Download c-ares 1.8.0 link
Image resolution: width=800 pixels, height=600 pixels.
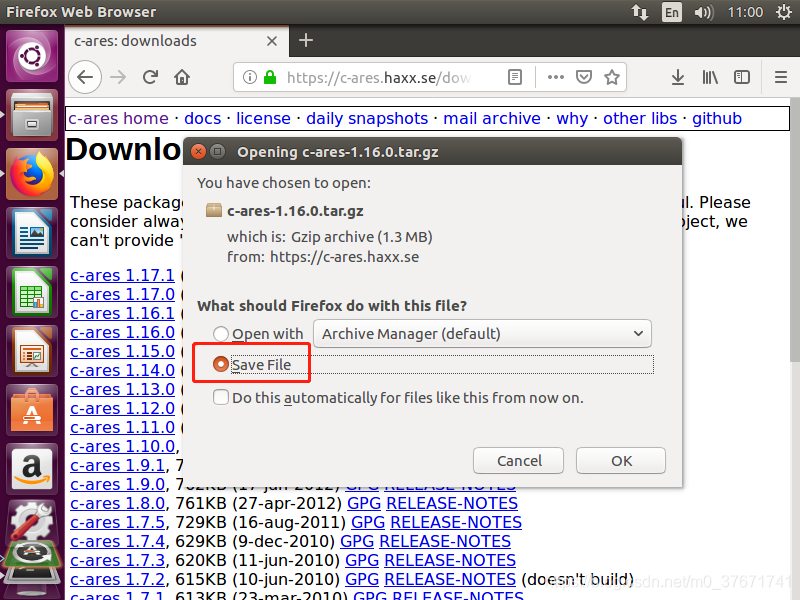coord(118,503)
